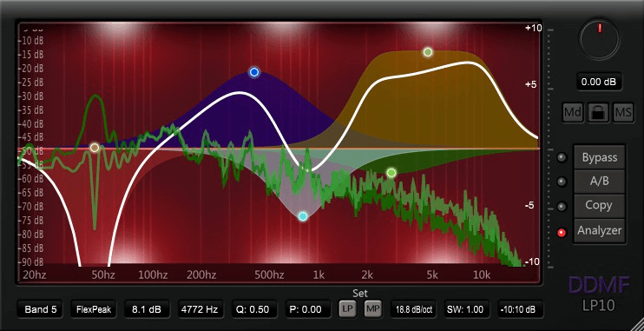Select the tan low-frequency band node
This screenshot has width=644, height=331.
(95, 148)
